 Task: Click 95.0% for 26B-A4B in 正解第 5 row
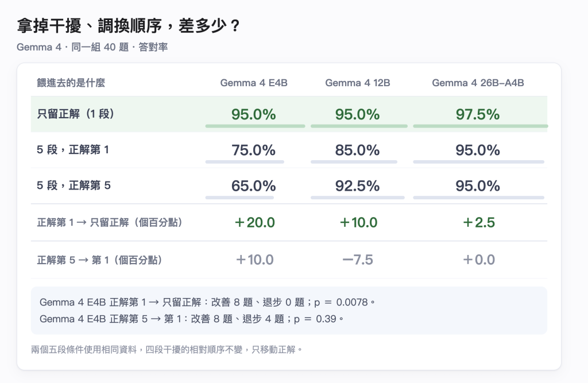(x=478, y=185)
